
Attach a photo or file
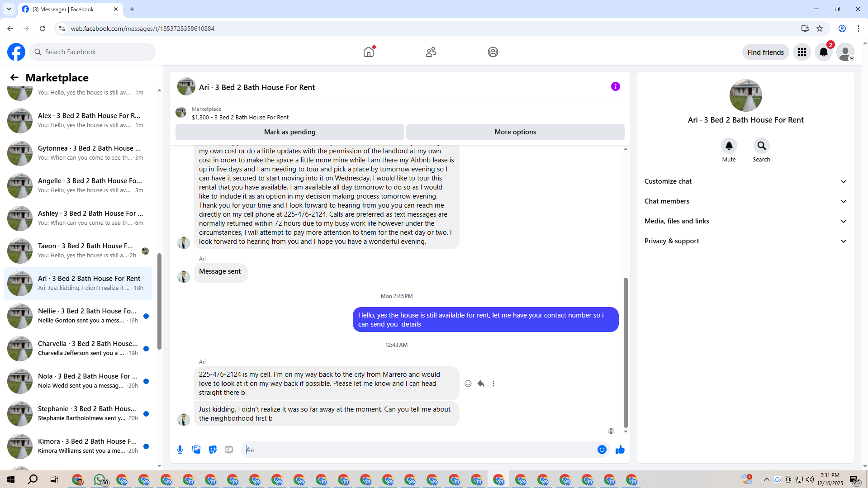[196, 450]
